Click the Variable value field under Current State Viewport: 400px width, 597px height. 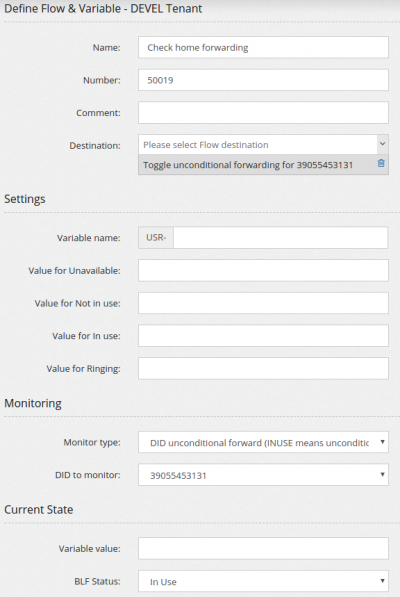(263, 548)
